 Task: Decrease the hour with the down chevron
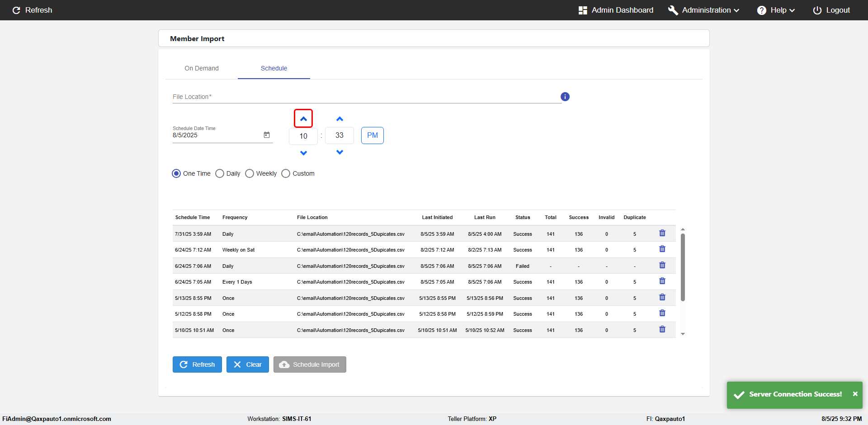tap(303, 153)
